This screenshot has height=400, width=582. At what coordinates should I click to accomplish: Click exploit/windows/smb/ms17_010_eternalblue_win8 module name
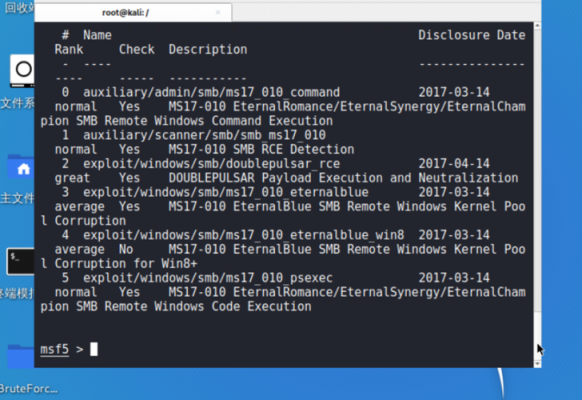[243, 235]
